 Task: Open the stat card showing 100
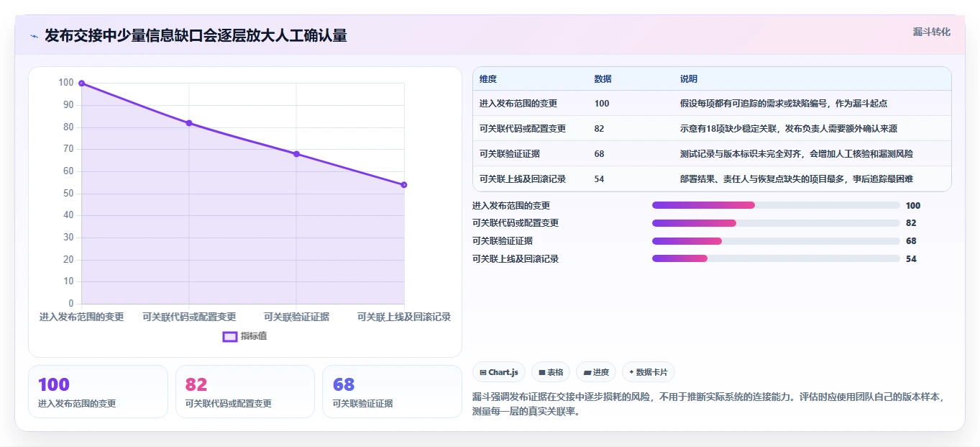click(98, 392)
